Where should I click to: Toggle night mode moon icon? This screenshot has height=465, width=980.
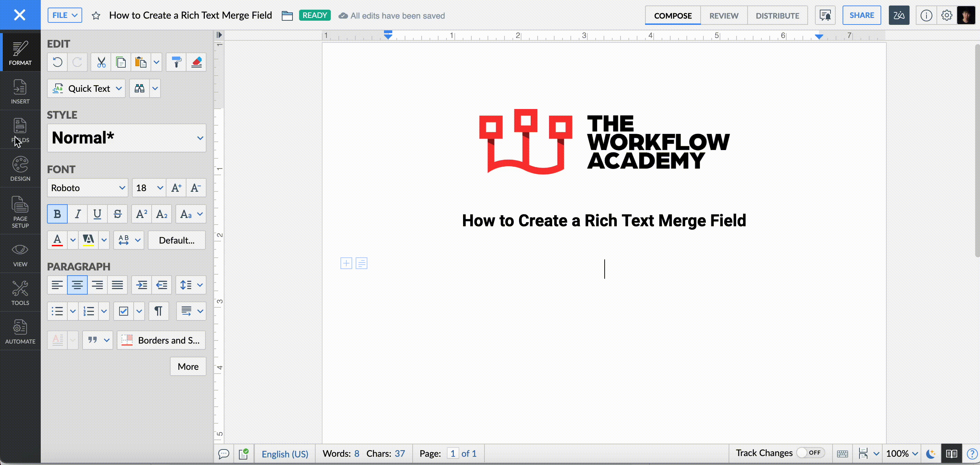pos(931,454)
